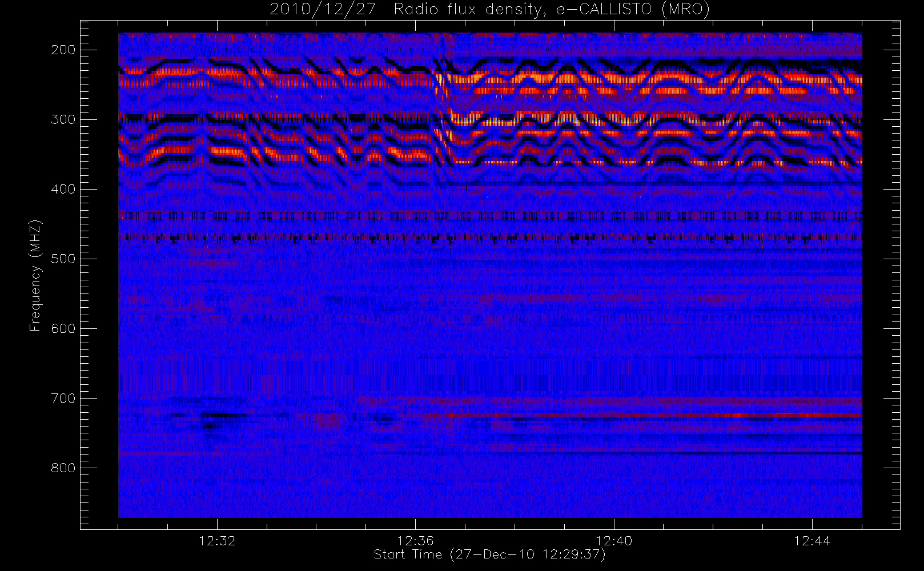Click the 12:32 time tick label
Image resolution: width=924 pixels, height=571 pixels.
(217, 541)
